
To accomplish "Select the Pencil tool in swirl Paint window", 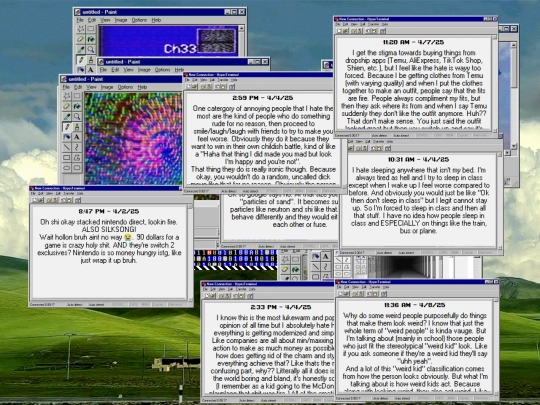I will 67,127.
